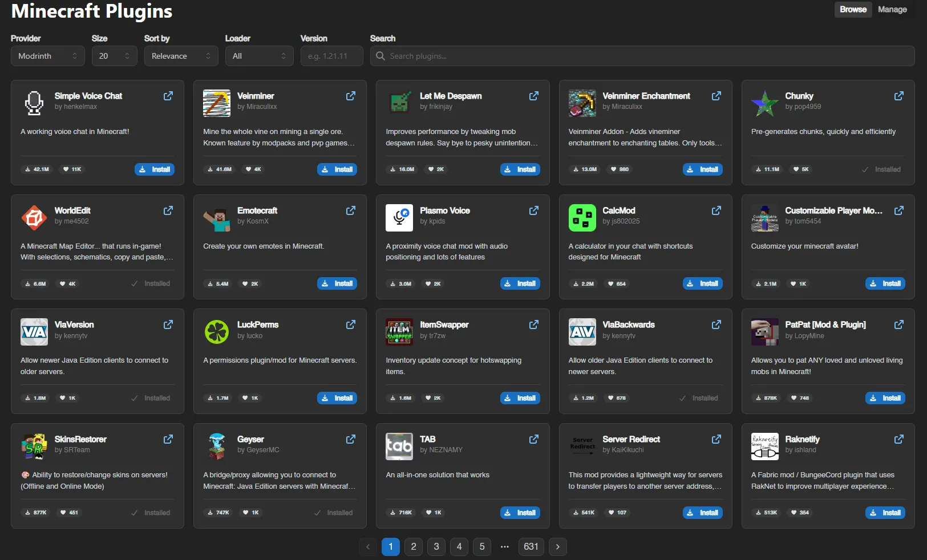Click the next page arrow
Image resolution: width=927 pixels, height=560 pixels.
click(x=558, y=546)
